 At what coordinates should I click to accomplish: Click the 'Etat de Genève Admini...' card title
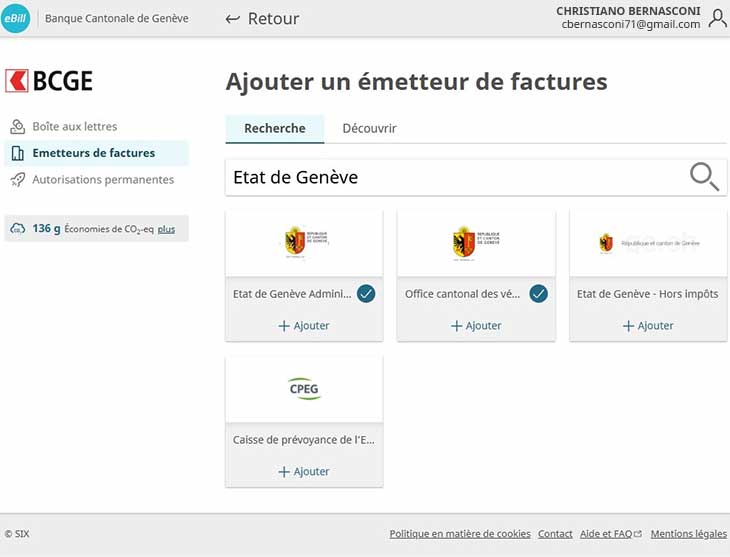click(292, 294)
